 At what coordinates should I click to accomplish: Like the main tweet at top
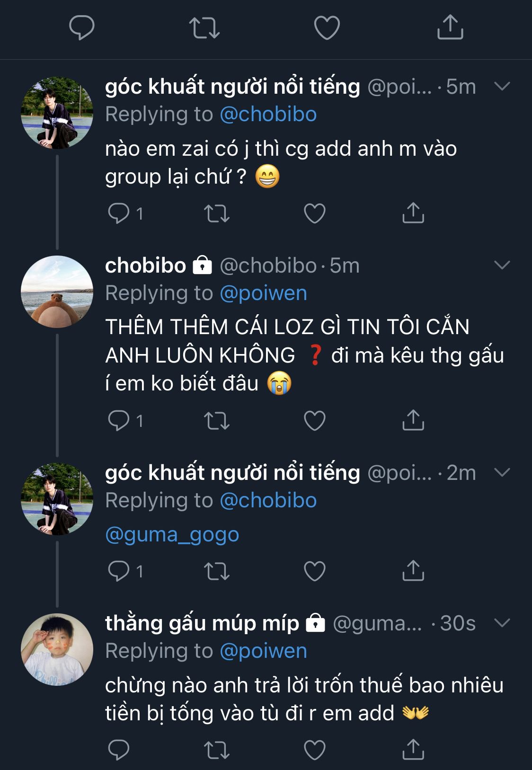[327, 27]
